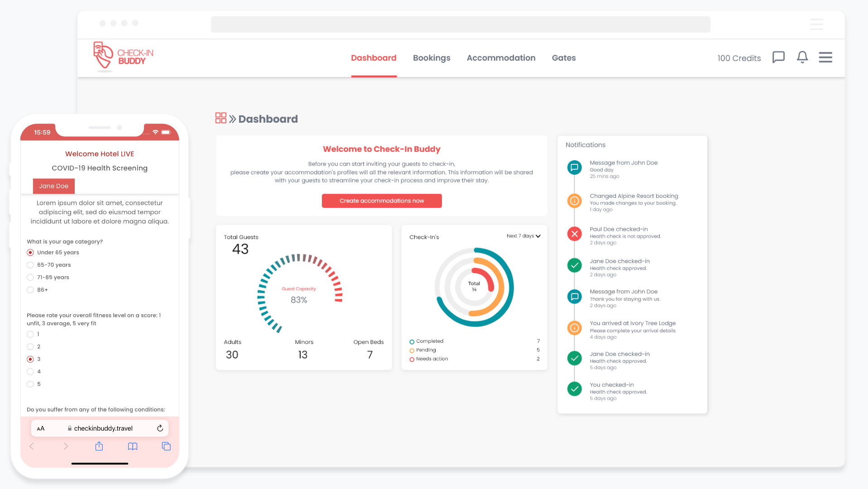
Task: Select '71-85 years' age option
Action: pyautogui.click(x=30, y=278)
